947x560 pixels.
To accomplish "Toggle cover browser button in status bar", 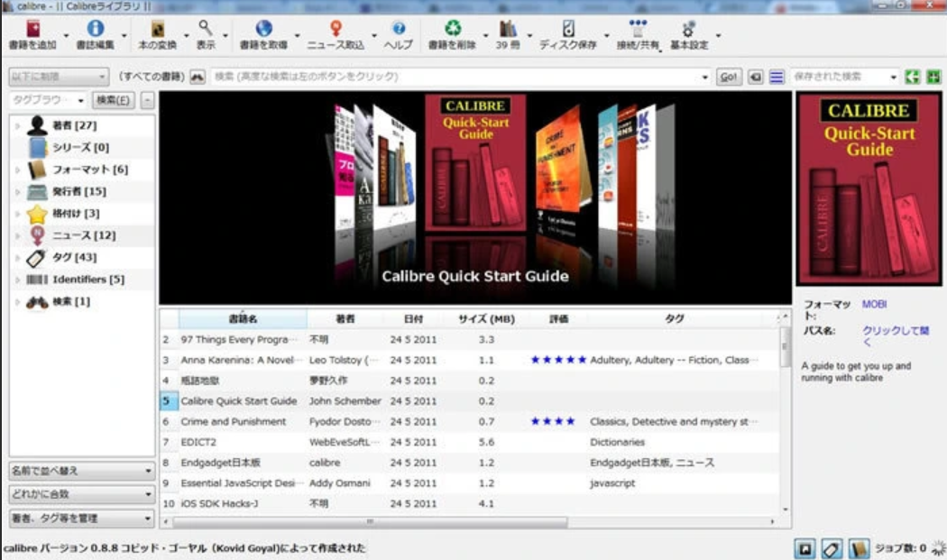I will tap(804, 548).
